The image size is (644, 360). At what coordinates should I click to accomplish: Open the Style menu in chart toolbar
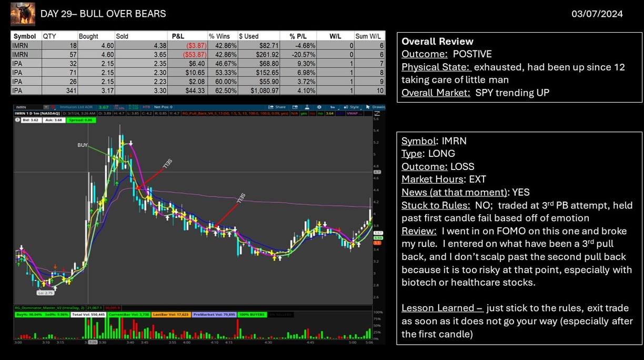click(354, 106)
